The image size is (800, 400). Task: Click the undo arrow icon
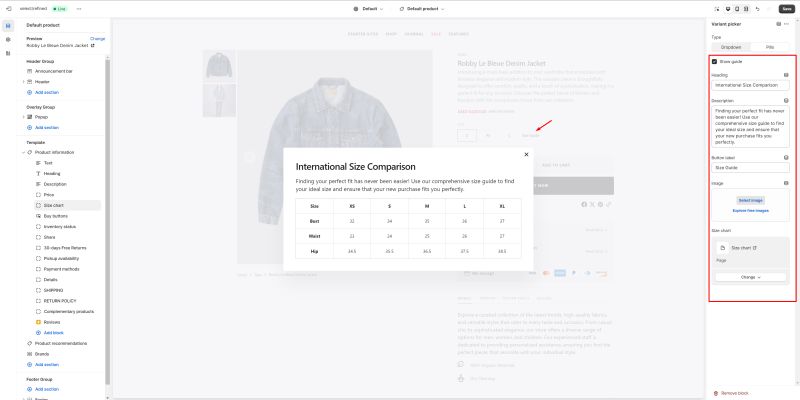point(758,9)
